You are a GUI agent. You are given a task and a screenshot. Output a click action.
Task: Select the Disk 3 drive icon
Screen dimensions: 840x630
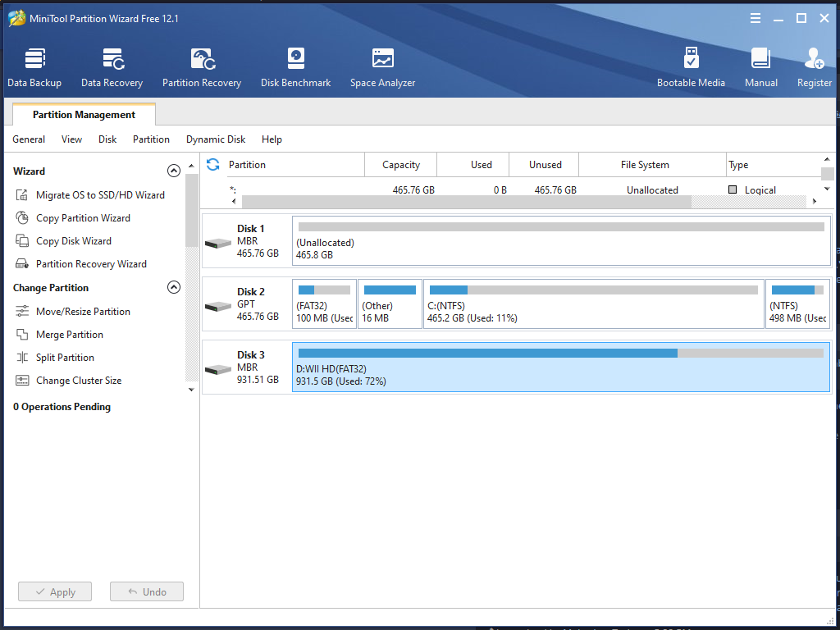(218, 370)
